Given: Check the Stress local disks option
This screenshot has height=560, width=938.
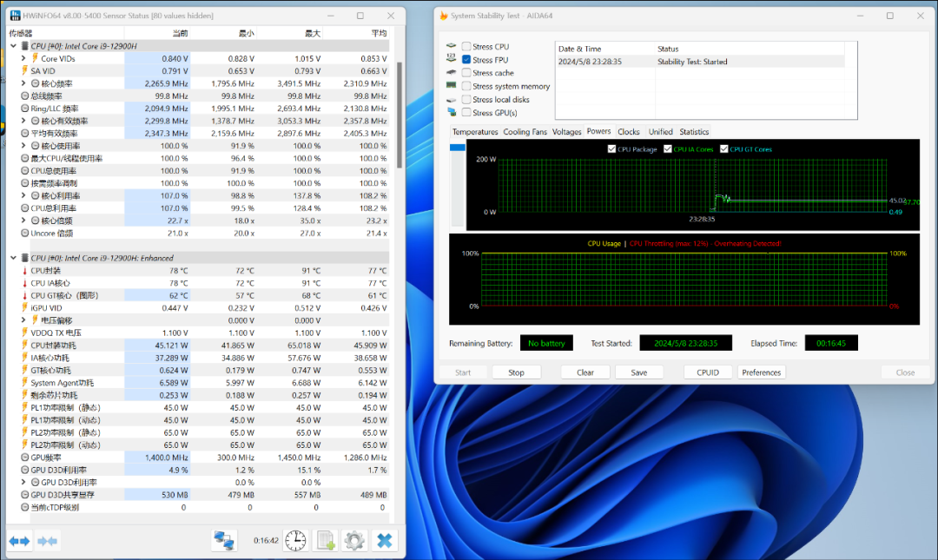Looking at the screenshot, I should (466, 99).
